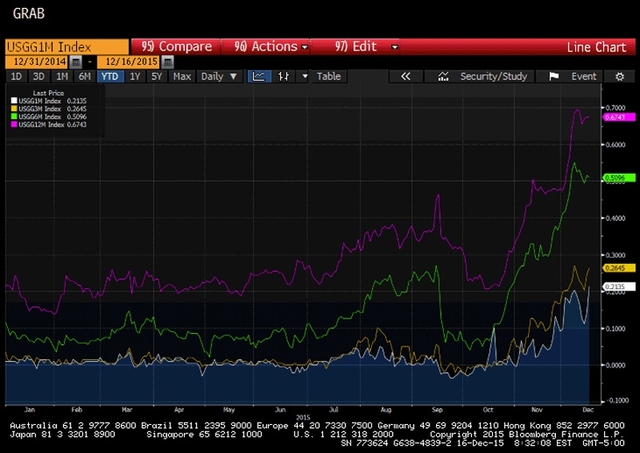Click the white 0.2135 price tag
640x453 pixels.
619,287
